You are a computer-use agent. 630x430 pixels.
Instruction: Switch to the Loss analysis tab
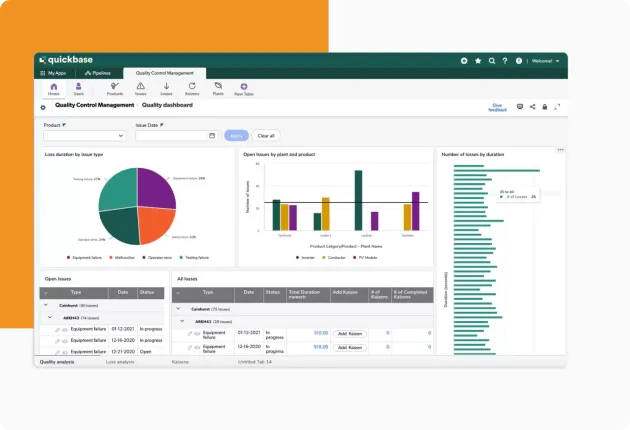click(120, 361)
